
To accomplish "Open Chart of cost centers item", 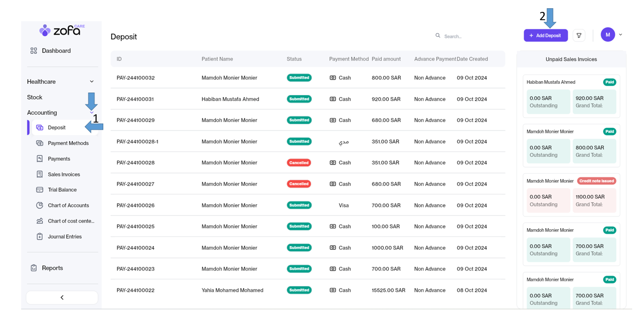I will 71,221.
